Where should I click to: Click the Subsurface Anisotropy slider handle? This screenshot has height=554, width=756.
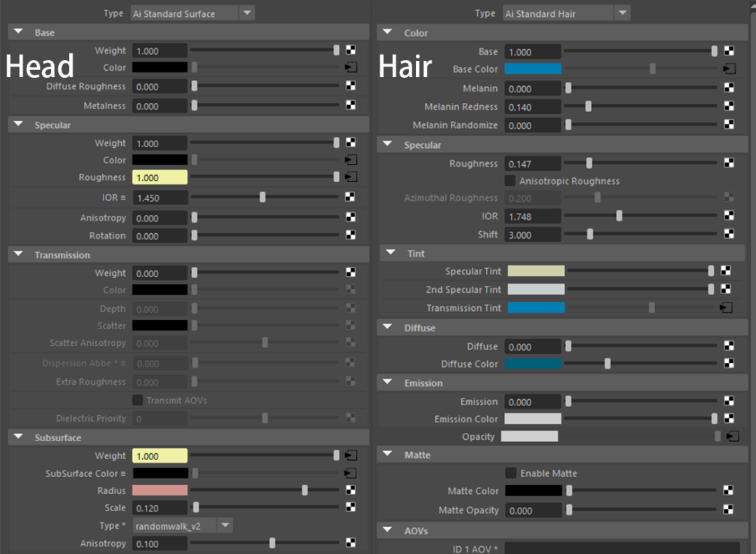click(x=272, y=543)
